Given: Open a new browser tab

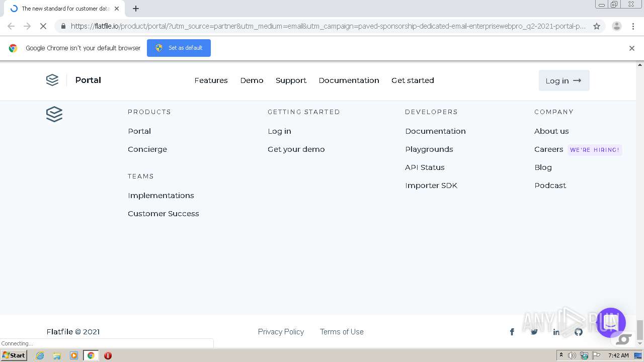Looking at the screenshot, I should 136,9.
